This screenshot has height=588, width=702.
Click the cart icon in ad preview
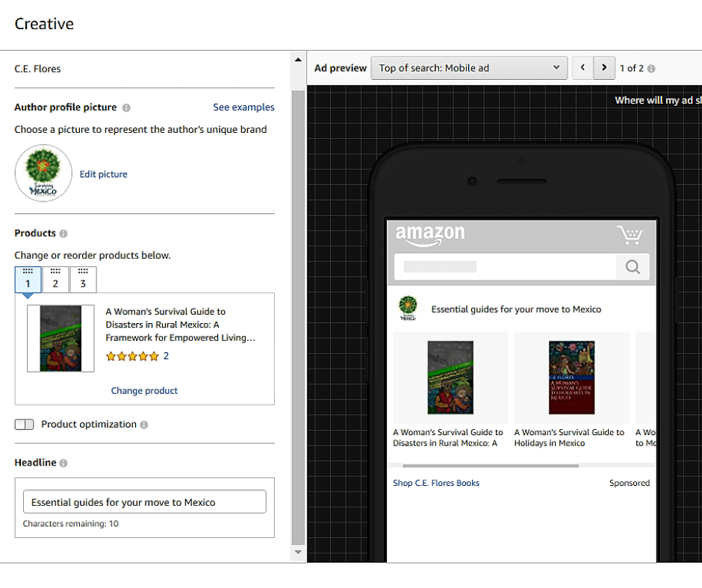(x=630, y=235)
